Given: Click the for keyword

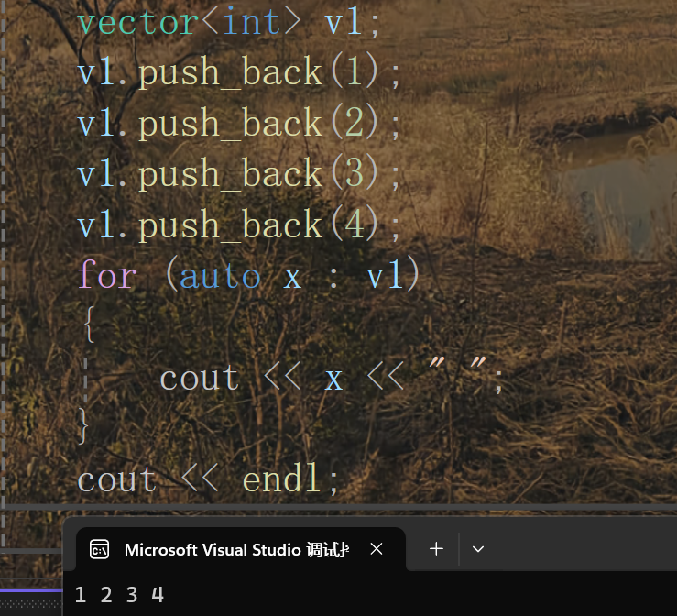Looking at the screenshot, I should click(107, 274).
